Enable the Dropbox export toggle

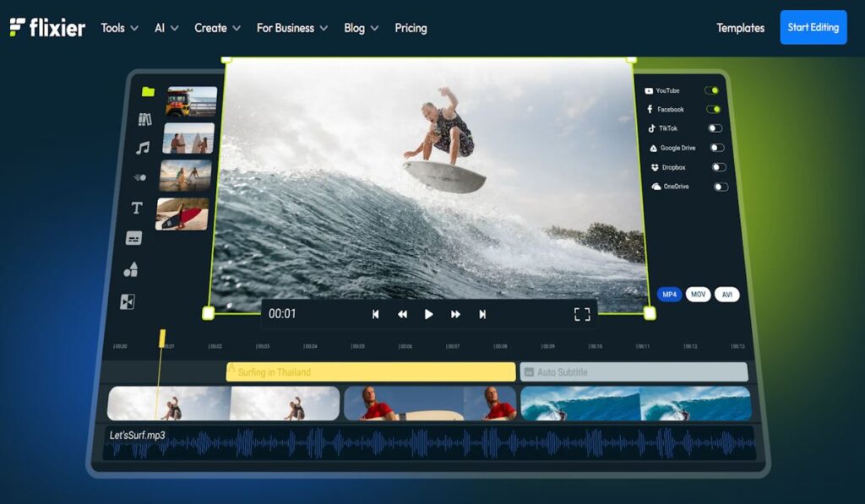tap(718, 167)
